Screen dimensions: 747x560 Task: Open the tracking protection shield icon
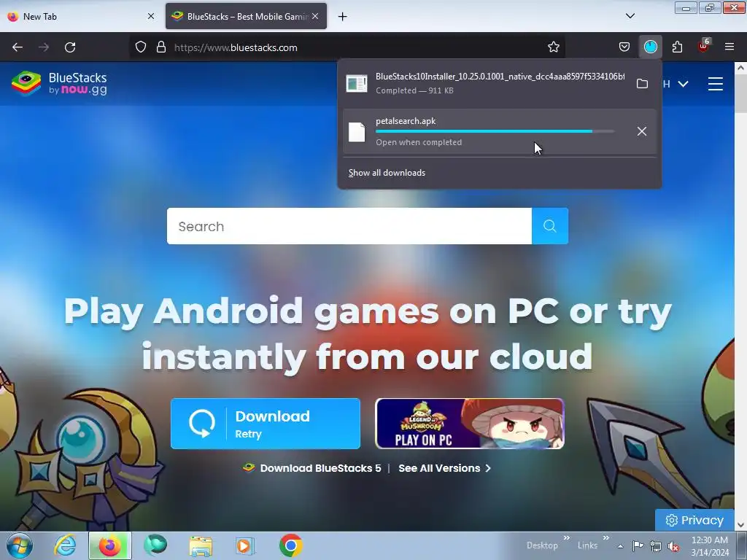141,47
